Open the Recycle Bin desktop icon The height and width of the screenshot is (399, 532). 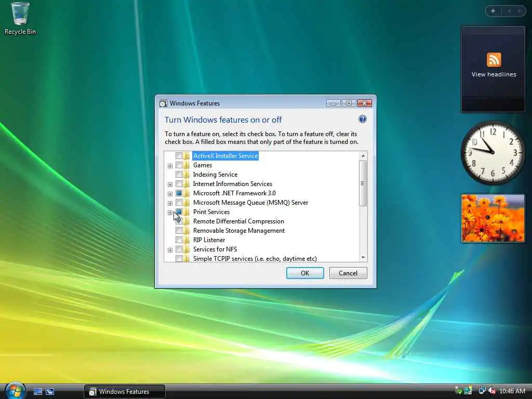click(20, 19)
